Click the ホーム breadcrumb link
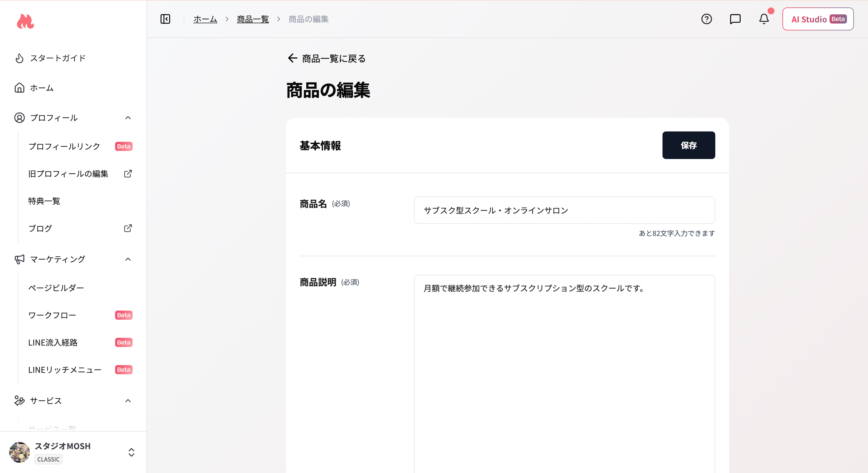Screen dimensions: 868x473 click(205, 19)
